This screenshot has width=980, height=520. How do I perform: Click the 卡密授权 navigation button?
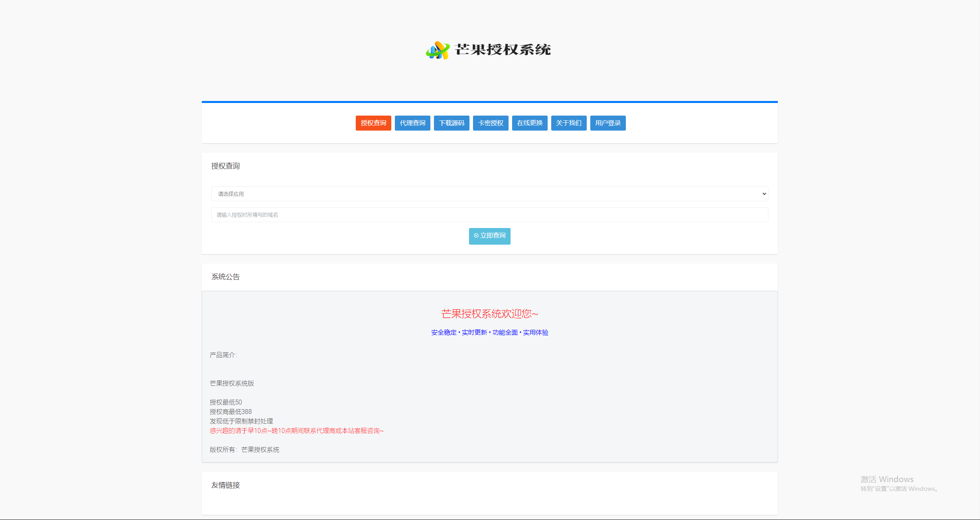[491, 122]
